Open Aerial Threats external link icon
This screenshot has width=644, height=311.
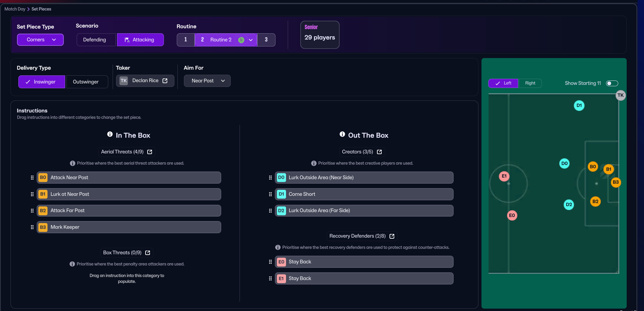point(150,152)
